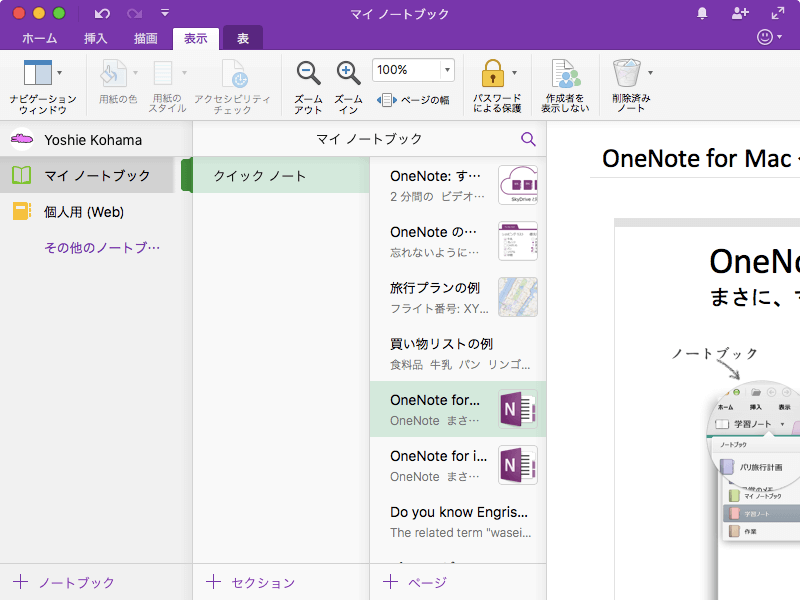This screenshot has width=800, height=600.
Task: Click the Undo arrow in title bar
Action: point(102,14)
